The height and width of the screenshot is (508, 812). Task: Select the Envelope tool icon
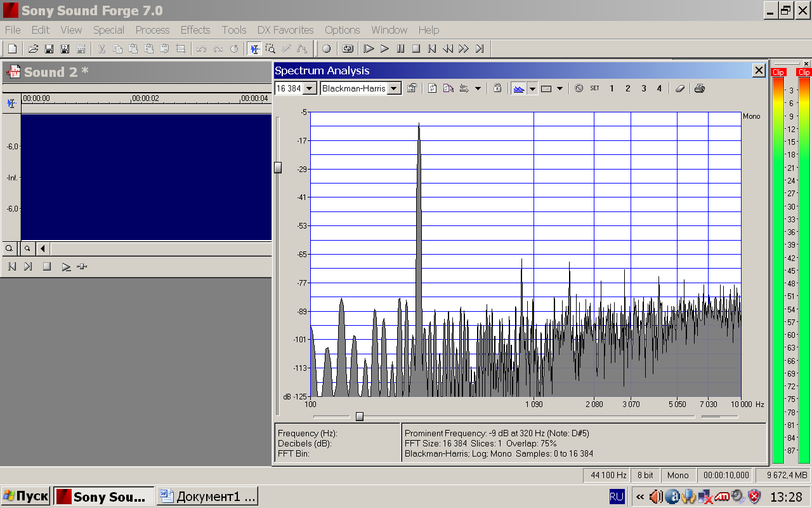point(302,49)
